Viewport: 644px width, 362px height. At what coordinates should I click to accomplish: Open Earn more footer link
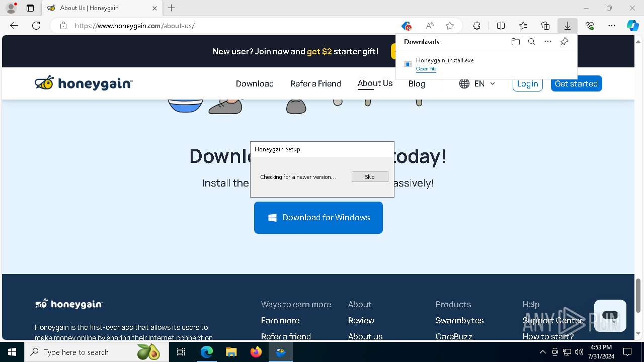pyautogui.click(x=280, y=320)
